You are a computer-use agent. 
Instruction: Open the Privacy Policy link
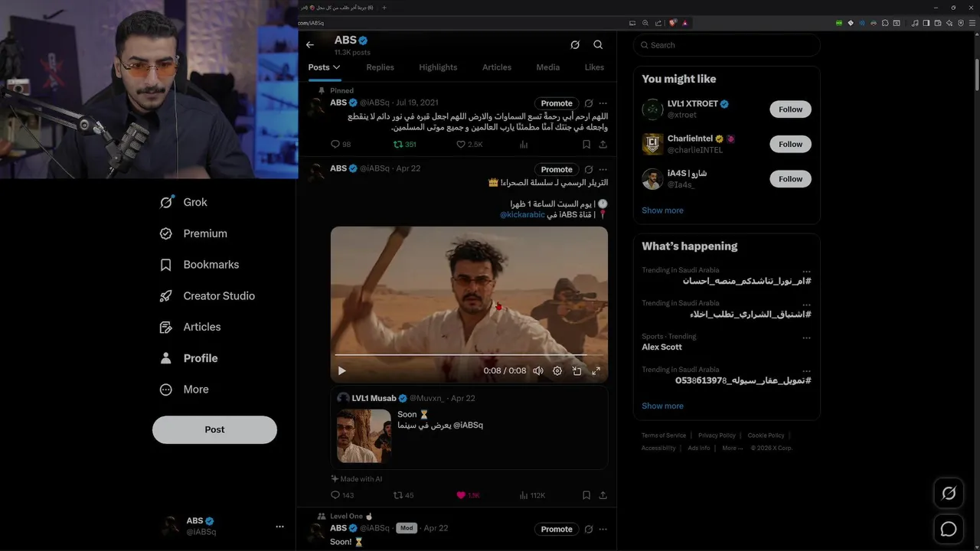pos(717,435)
